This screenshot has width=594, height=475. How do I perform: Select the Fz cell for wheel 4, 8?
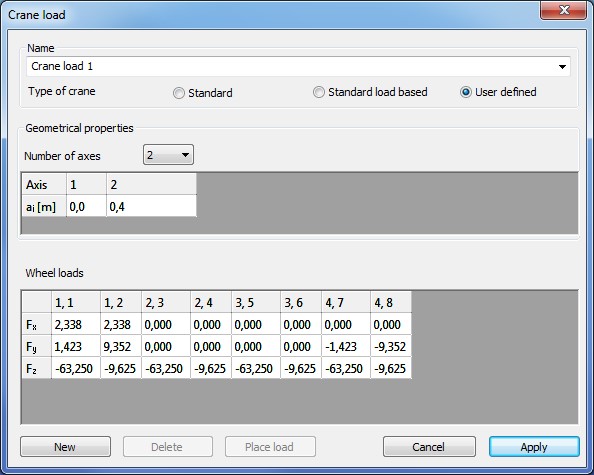tap(391, 368)
